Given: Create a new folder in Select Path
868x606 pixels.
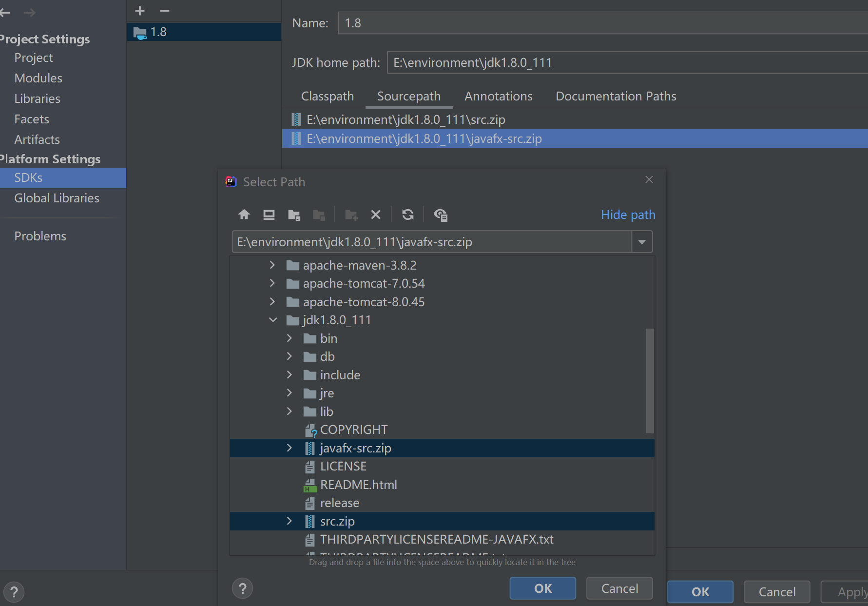Looking at the screenshot, I should [351, 215].
